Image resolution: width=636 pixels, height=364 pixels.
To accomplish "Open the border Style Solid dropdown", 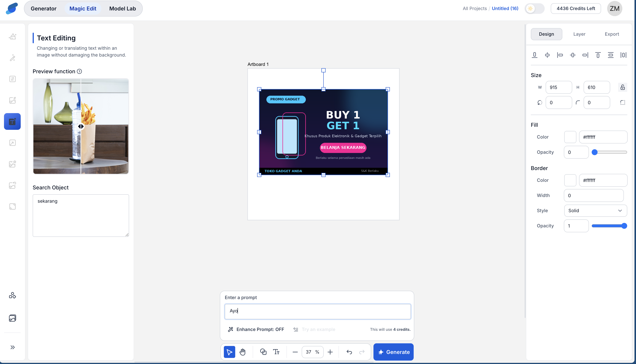I will pos(596,210).
